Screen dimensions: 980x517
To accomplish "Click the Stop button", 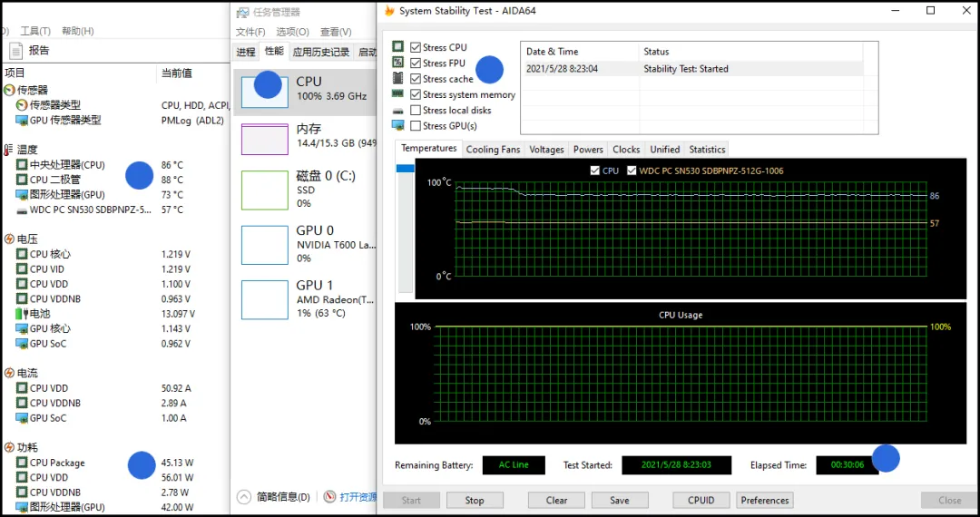I will [475, 500].
